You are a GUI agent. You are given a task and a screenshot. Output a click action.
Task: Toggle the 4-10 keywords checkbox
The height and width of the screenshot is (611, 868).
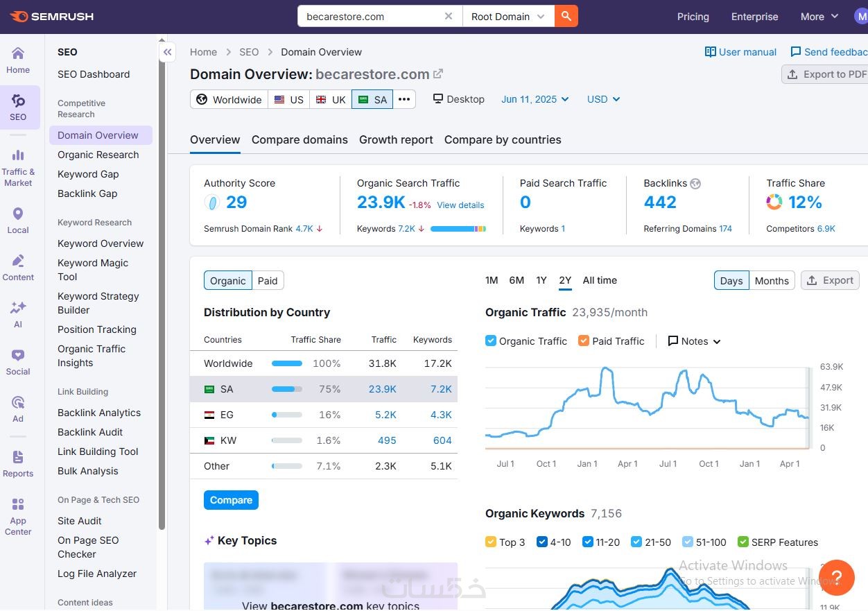(542, 542)
